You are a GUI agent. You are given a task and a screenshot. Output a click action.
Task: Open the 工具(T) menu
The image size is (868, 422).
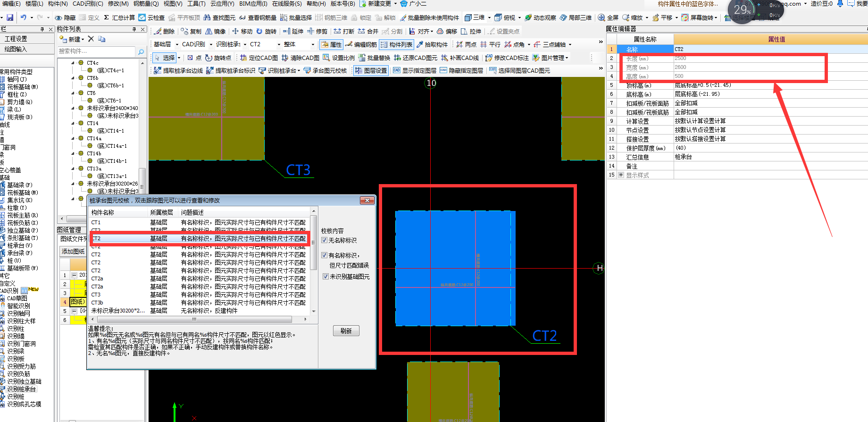click(x=196, y=4)
